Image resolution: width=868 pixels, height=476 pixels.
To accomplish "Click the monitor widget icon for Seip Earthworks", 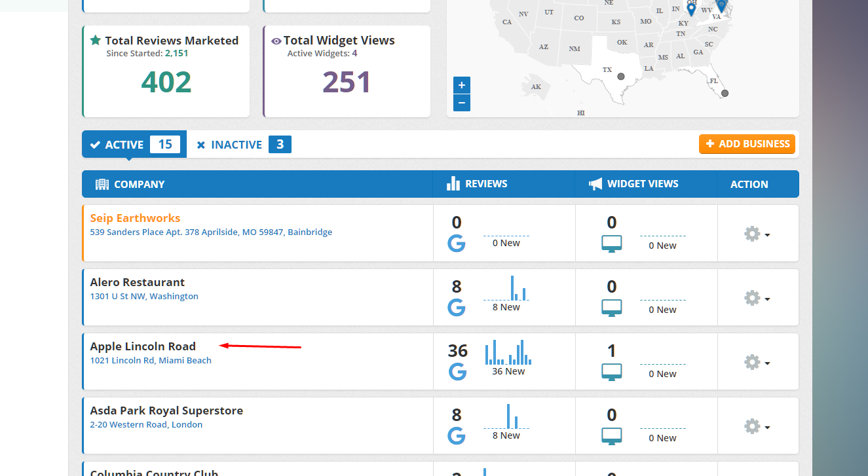I will click(x=611, y=244).
